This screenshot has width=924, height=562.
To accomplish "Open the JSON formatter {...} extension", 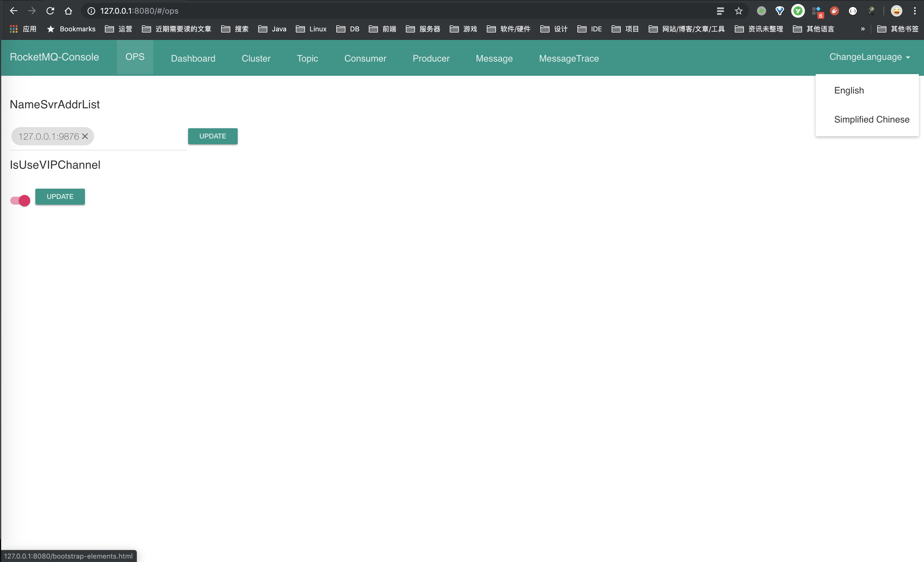I will click(853, 11).
